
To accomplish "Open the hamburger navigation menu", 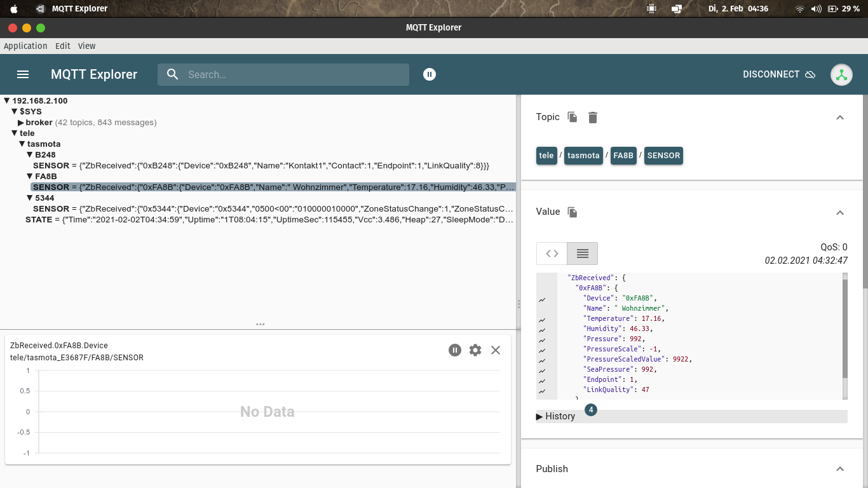I will point(23,74).
